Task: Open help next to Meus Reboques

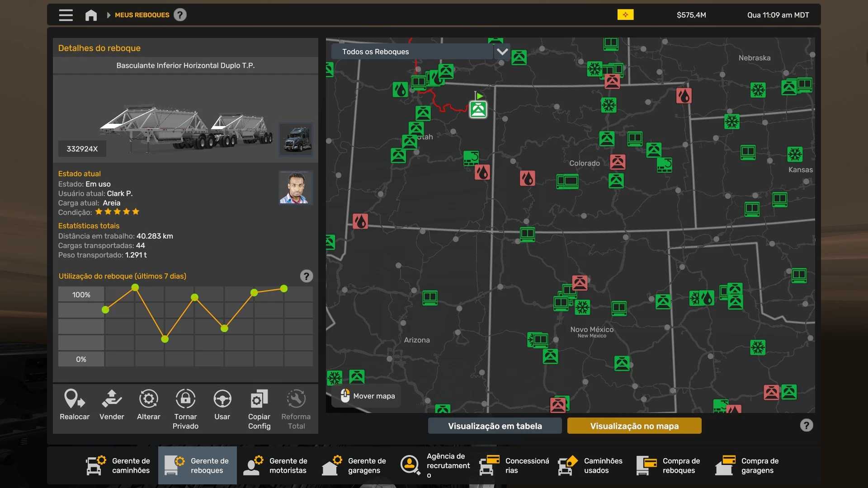Action: (x=180, y=15)
